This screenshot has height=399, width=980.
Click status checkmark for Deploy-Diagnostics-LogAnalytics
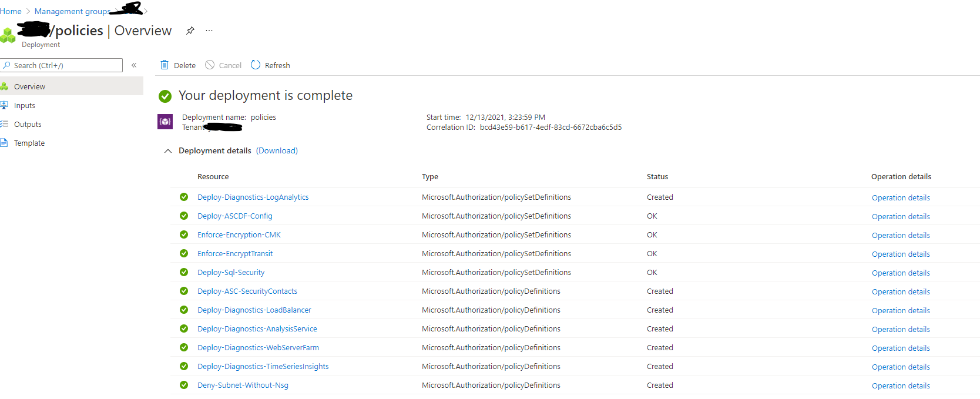coord(184,197)
